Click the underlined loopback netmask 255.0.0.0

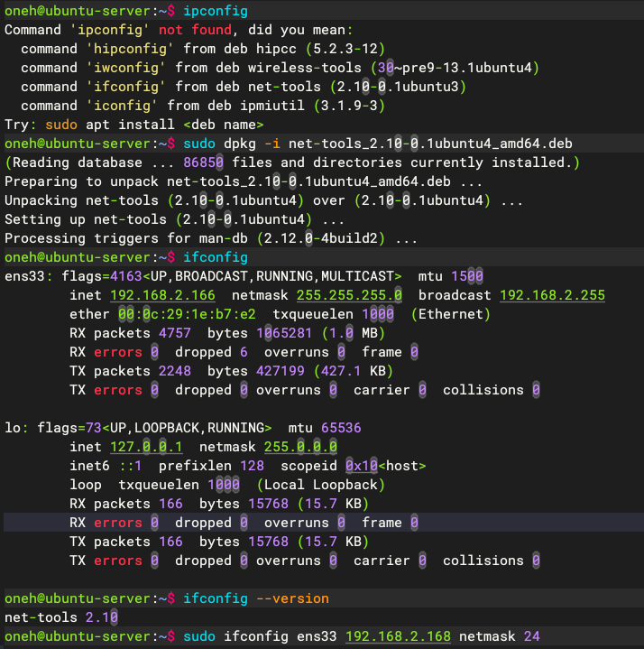pyautogui.click(x=300, y=447)
